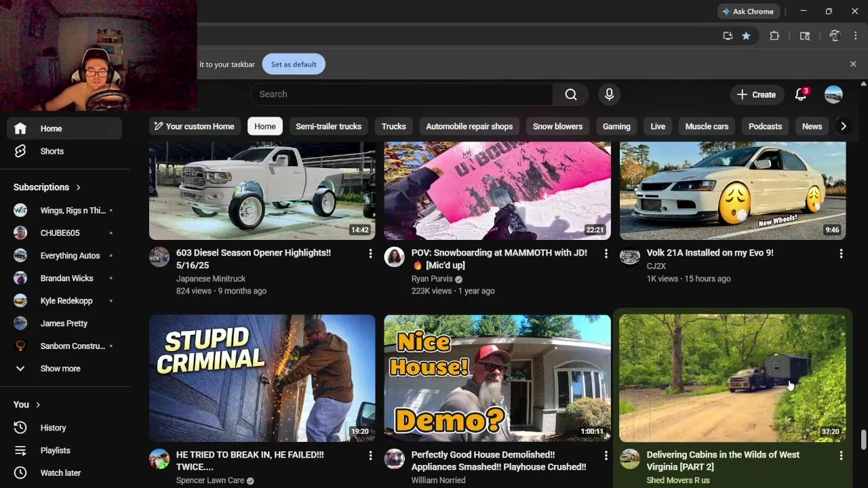Open Chrome three-dot menu
The width and height of the screenshot is (868, 488).
click(x=855, y=36)
